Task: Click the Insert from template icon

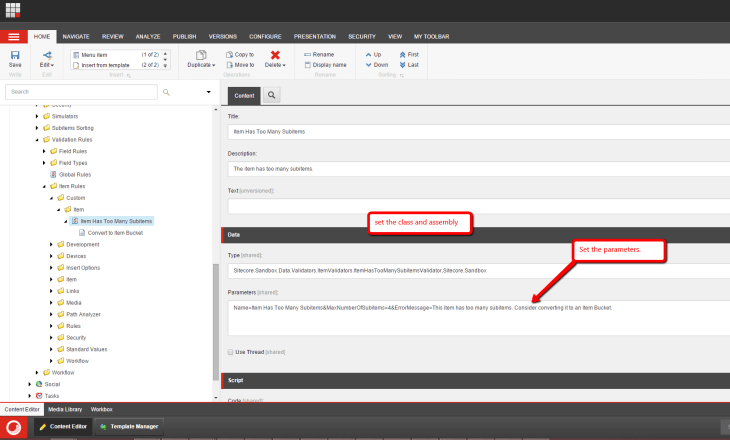Action: coord(76,65)
